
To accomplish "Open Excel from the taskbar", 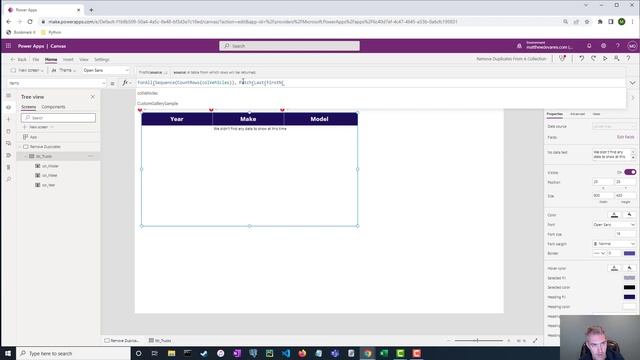I will (x=384, y=353).
